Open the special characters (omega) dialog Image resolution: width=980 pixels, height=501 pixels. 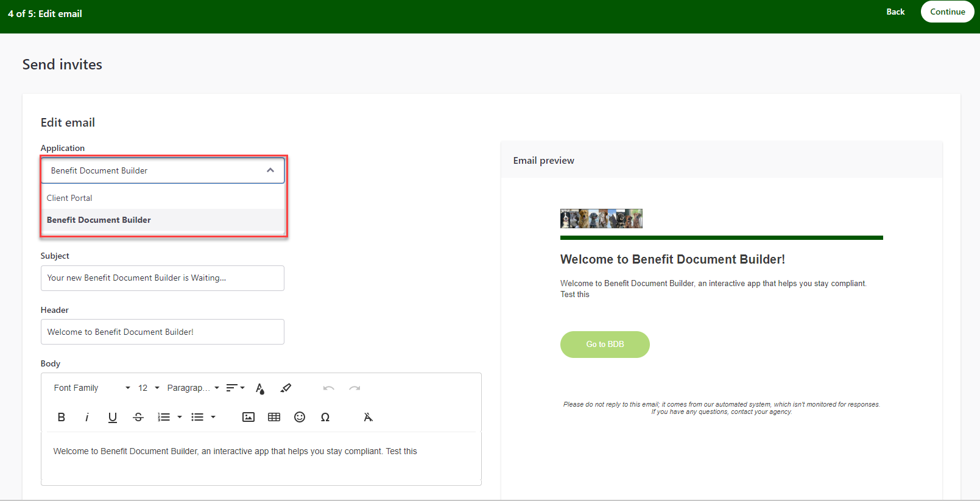coord(325,417)
